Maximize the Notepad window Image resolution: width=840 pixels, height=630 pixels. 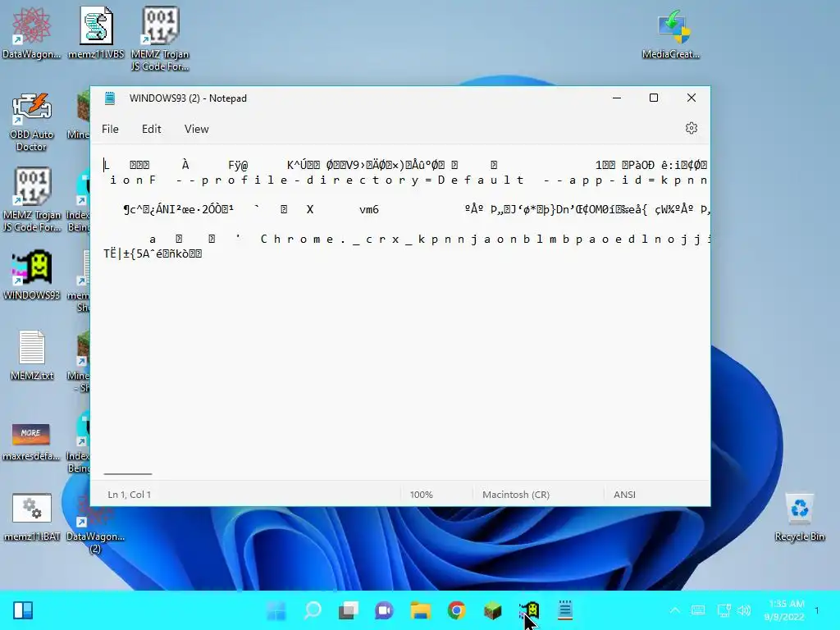pos(654,98)
